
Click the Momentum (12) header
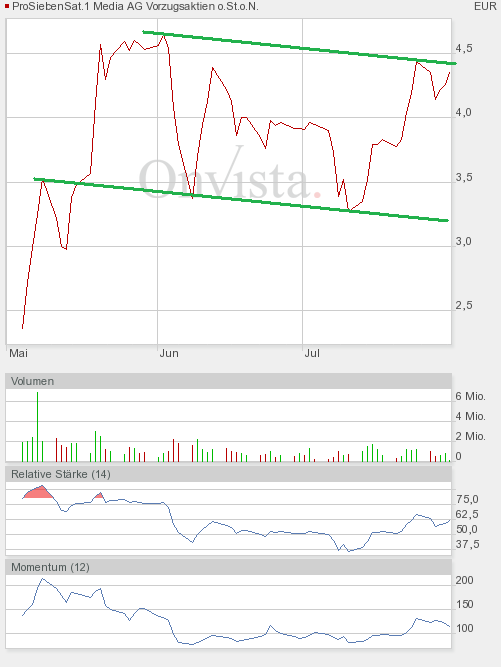(228, 567)
